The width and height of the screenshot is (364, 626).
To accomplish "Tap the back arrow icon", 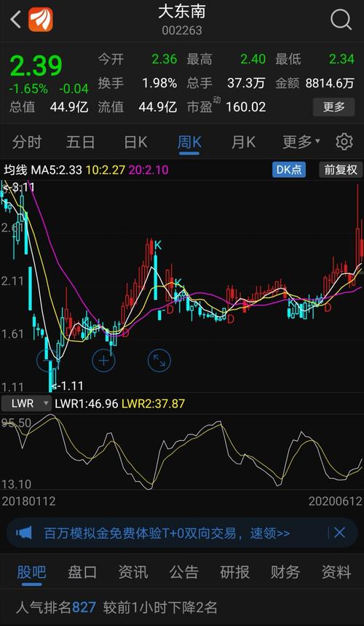I will [x=15, y=20].
